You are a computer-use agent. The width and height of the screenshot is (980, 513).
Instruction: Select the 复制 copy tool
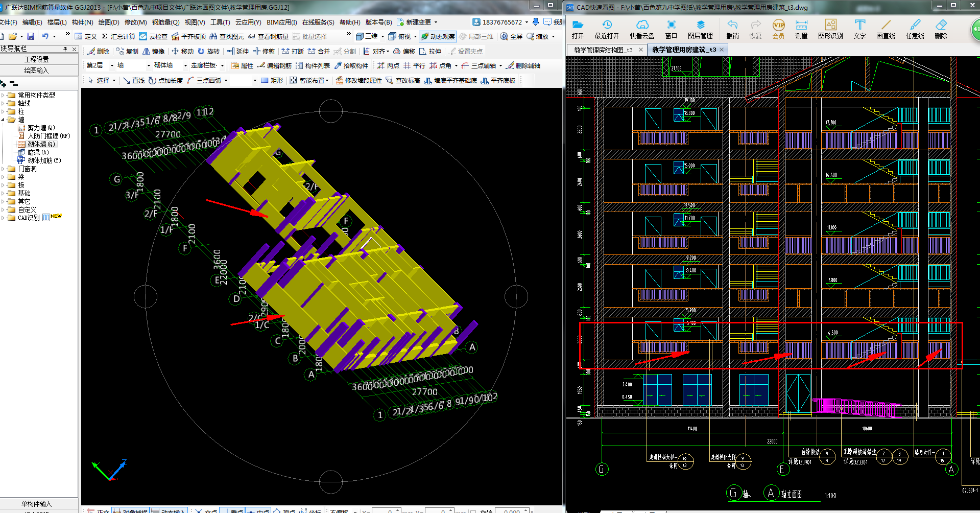(128, 51)
